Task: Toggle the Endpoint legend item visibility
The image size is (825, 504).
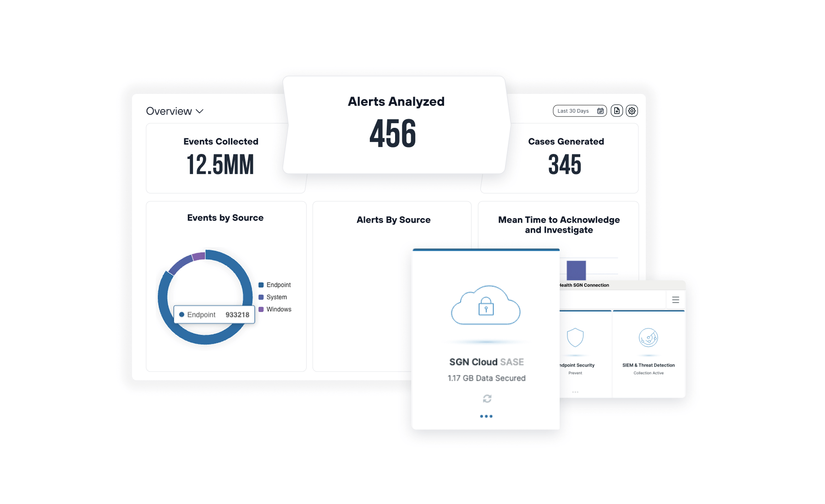Action: pos(275,285)
